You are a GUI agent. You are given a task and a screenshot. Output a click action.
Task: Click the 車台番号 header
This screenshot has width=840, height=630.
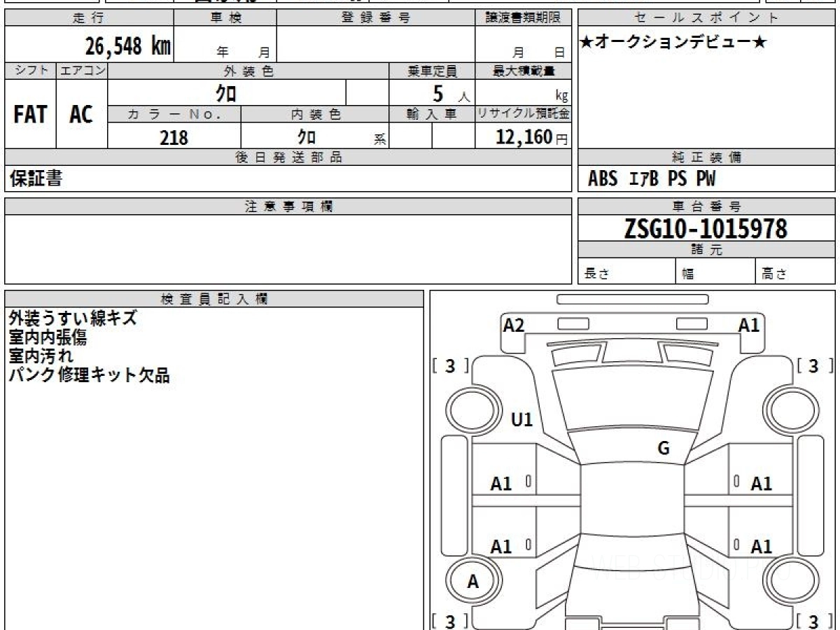tap(706, 206)
